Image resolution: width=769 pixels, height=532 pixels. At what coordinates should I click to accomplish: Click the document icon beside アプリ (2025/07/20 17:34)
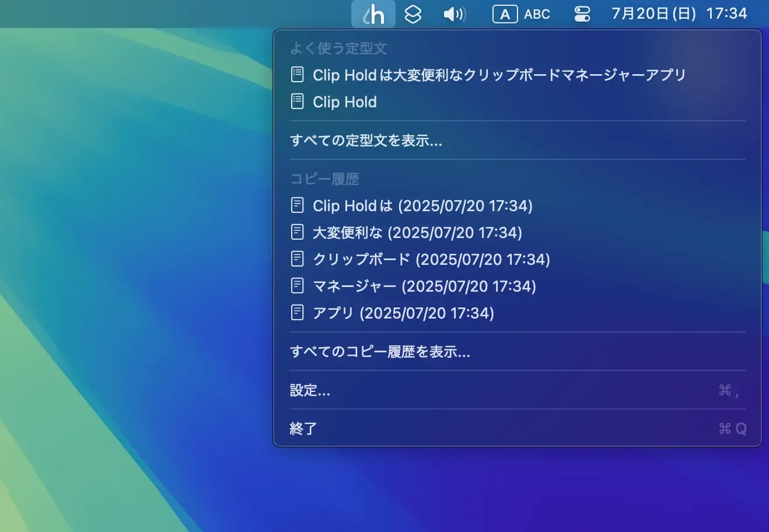point(298,312)
